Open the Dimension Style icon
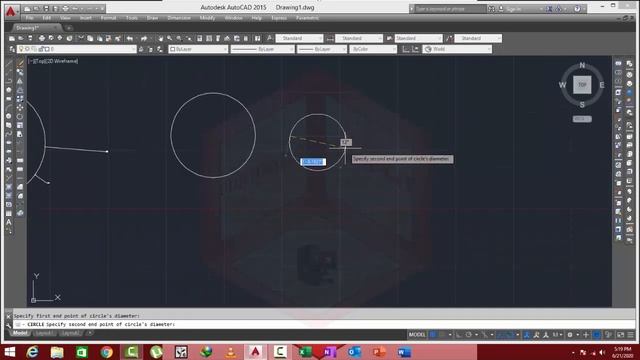640x360 pixels. pos(330,38)
